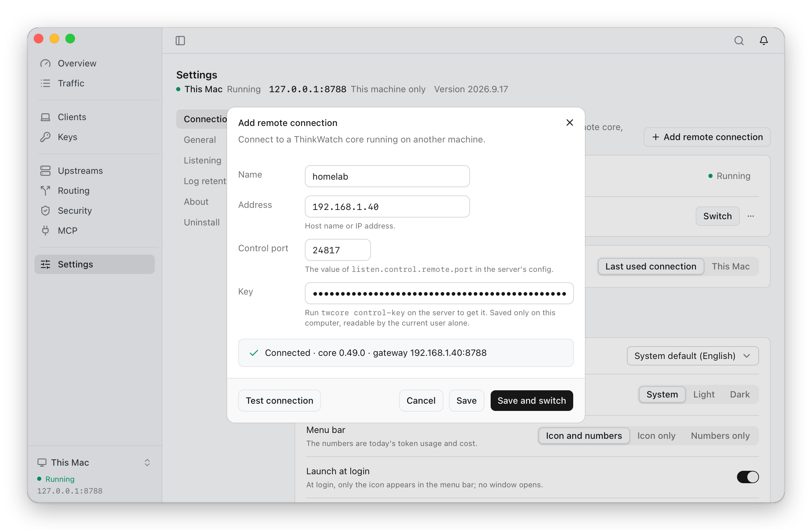Open the System default (English) language dropdown
This screenshot has width=812, height=530.
(693, 356)
